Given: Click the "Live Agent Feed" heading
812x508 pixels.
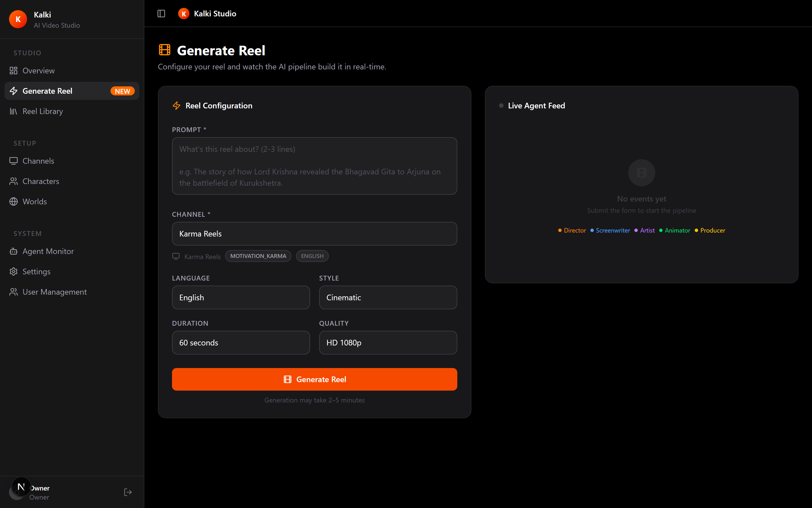Looking at the screenshot, I should pyautogui.click(x=536, y=106).
